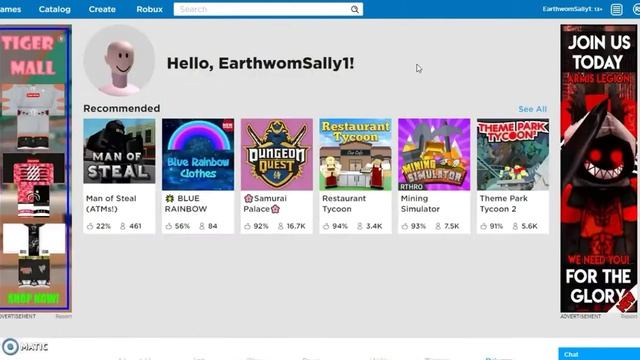Click the recorder logo icon beside MATIC
The height and width of the screenshot is (360, 640).
[x=10, y=347]
